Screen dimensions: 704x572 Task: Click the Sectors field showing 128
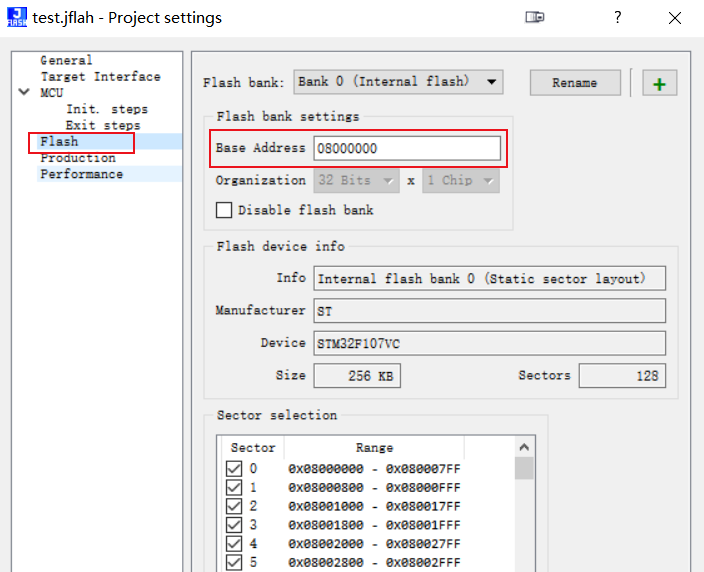click(622, 375)
